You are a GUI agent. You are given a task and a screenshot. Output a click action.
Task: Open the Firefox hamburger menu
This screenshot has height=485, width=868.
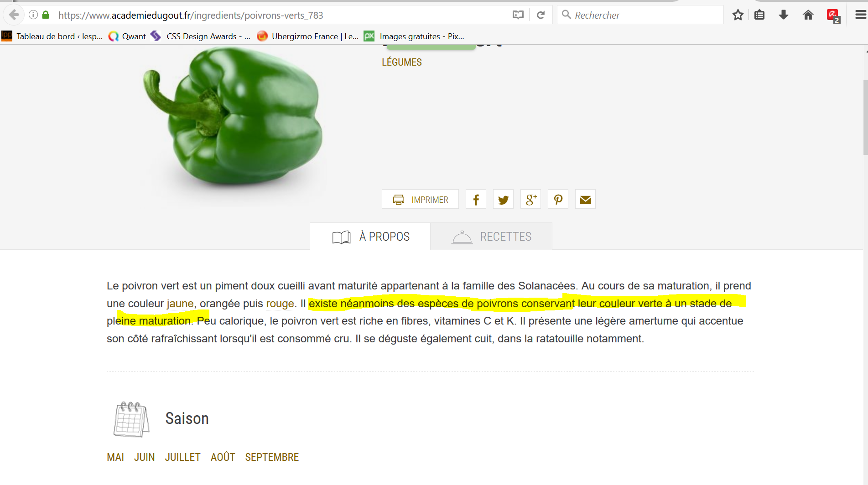(x=860, y=15)
